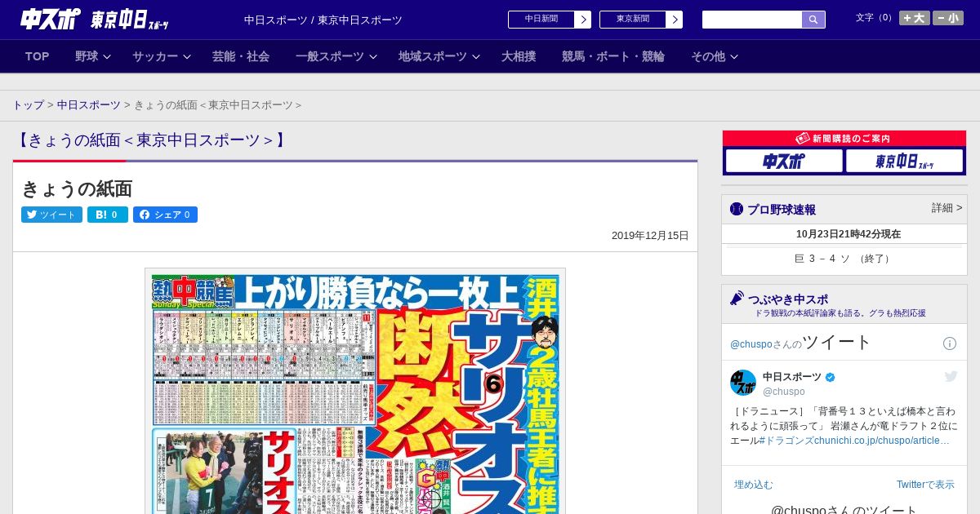Expand the サッカー dropdown chevron
Viewport: 980px width, 514px height.
point(187,56)
